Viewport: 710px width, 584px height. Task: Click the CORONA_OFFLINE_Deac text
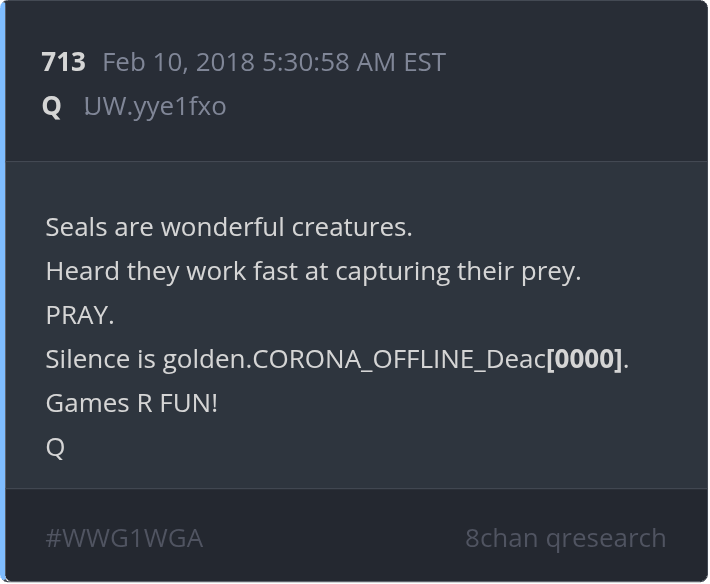coord(399,359)
